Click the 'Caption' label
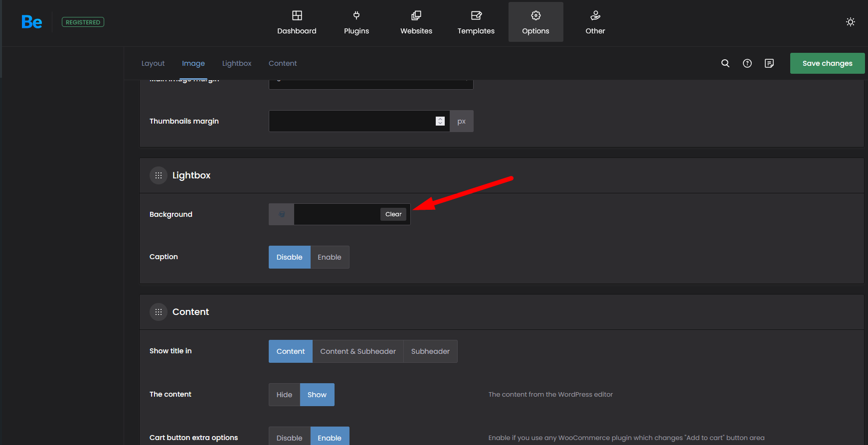The image size is (868, 445). 164,257
